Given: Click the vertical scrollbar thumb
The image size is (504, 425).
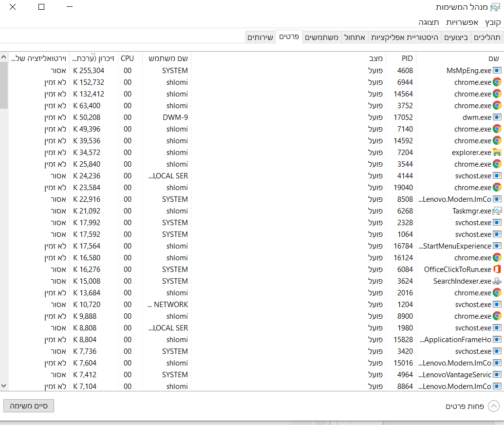Looking at the screenshot, I should point(3,86).
